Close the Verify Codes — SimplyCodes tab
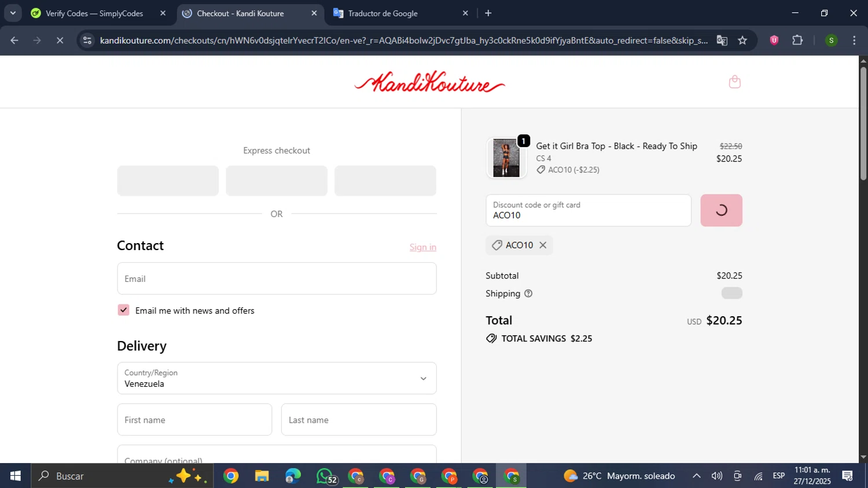This screenshot has height=488, width=868. (163, 13)
